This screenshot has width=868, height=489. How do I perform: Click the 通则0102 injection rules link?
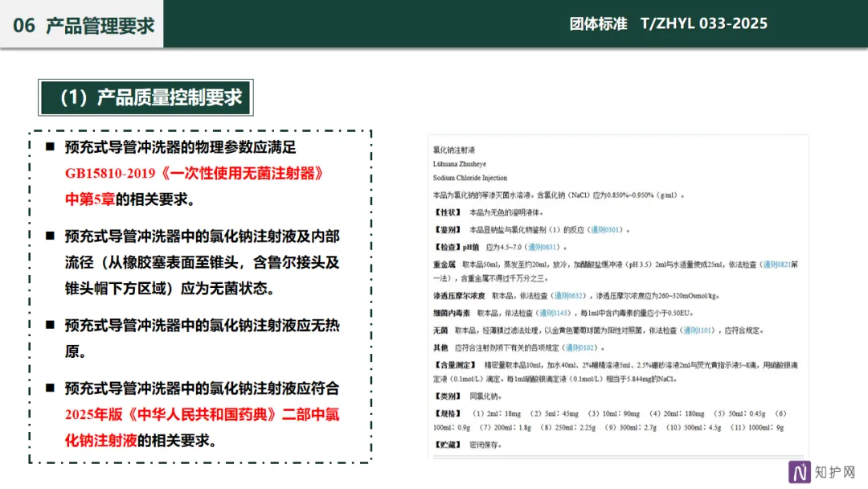tap(579, 347)
